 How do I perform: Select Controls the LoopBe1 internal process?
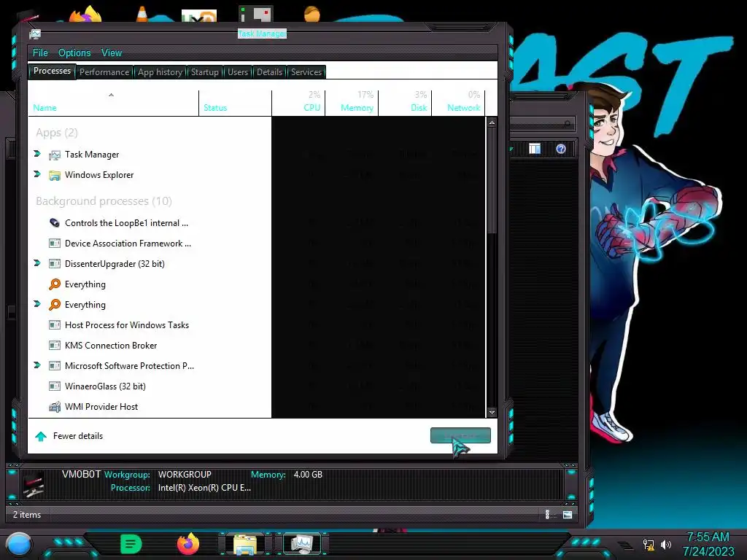pos(258,223)
